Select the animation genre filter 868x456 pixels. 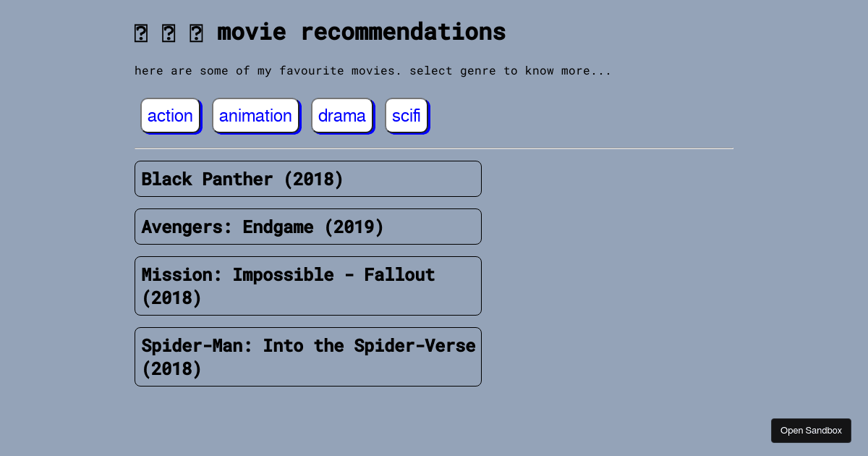(x=255, y=115)
